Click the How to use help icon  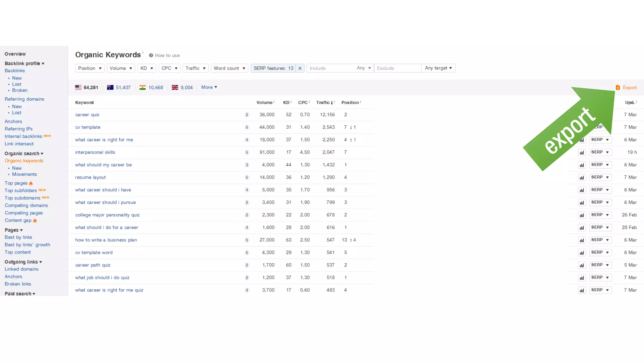click(151, 55)
